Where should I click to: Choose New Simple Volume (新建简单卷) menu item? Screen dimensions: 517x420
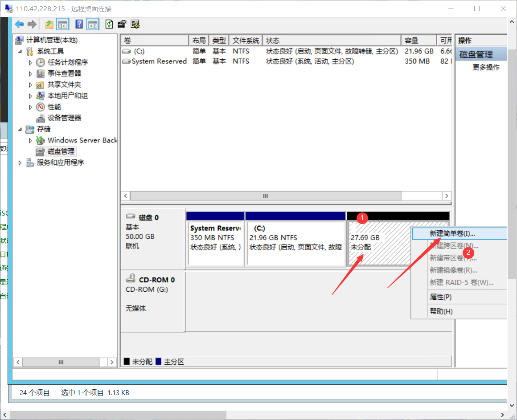(452, 233)
